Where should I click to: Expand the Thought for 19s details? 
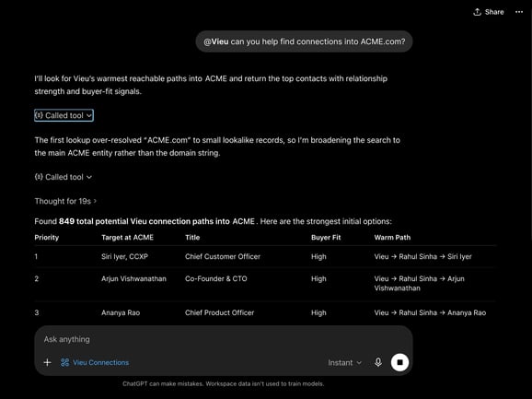coord(65,201)
